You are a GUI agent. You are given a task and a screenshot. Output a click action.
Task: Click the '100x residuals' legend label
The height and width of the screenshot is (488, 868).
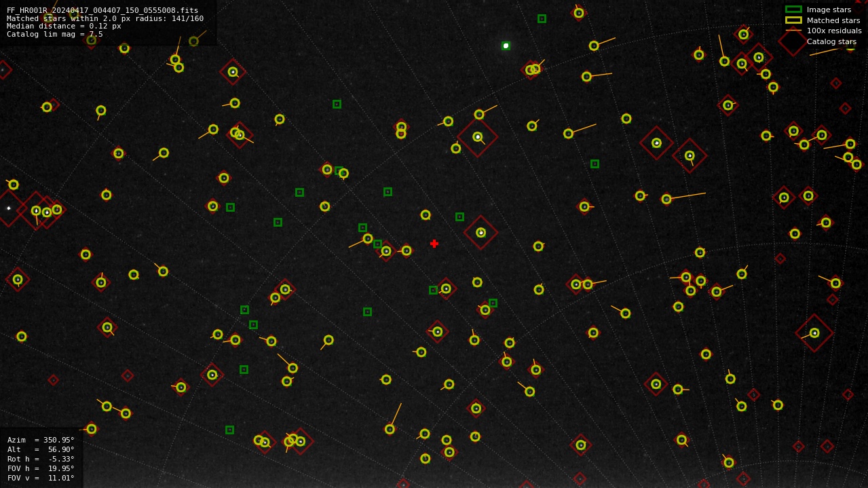coord(834,31)
